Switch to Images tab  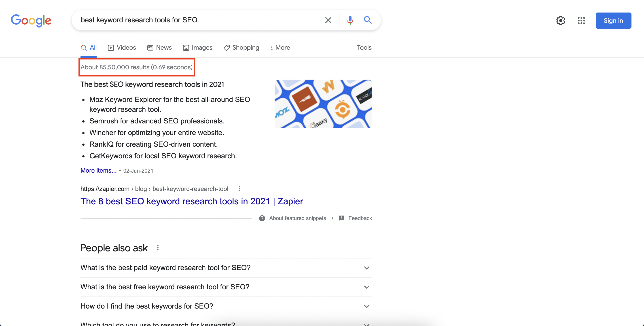(197, 47)
